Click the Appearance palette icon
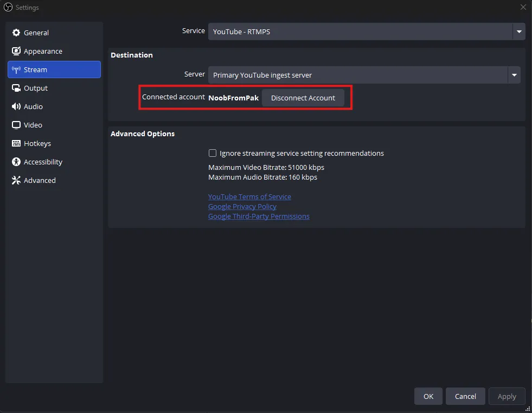 click(x=16, y=51)
